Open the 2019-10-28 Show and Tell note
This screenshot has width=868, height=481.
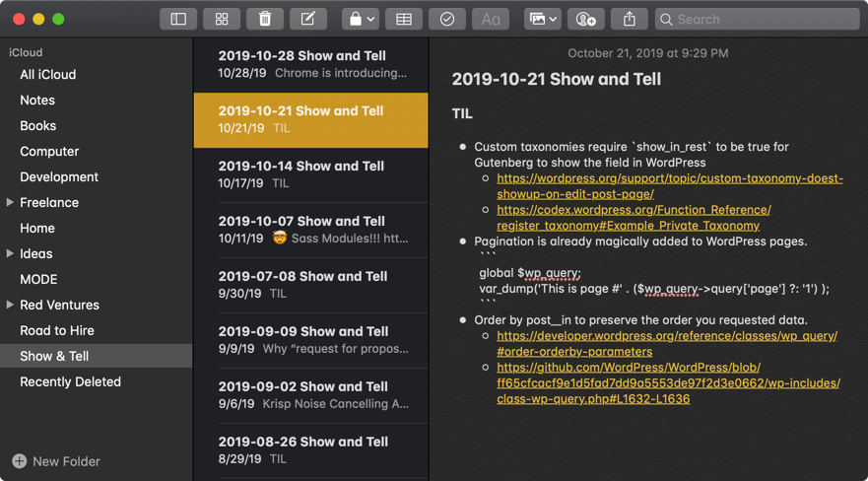311,65
